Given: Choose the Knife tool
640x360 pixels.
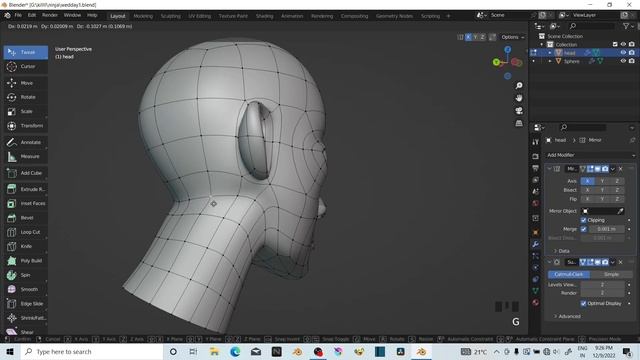Looking at the screenshot, I should tap(26, 246).
